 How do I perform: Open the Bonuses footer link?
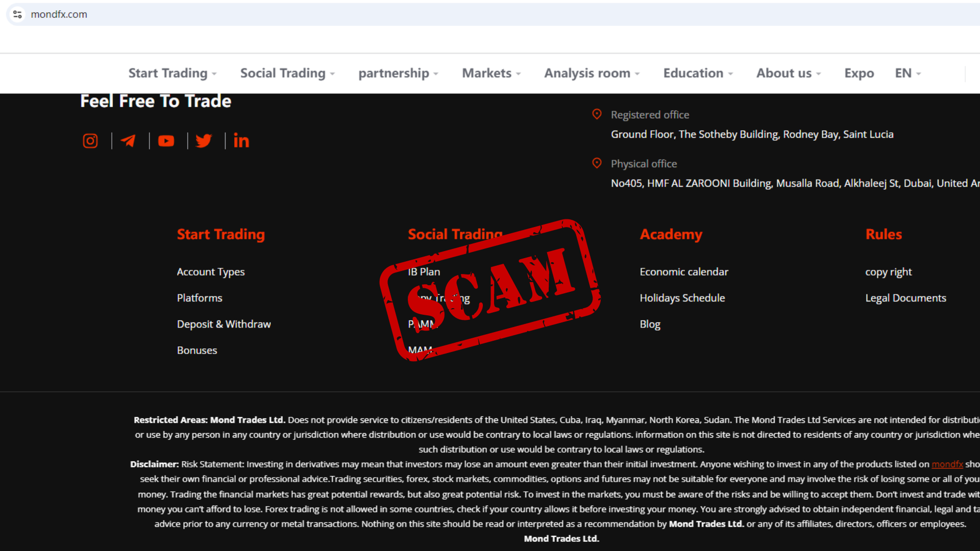click(197, 350)
